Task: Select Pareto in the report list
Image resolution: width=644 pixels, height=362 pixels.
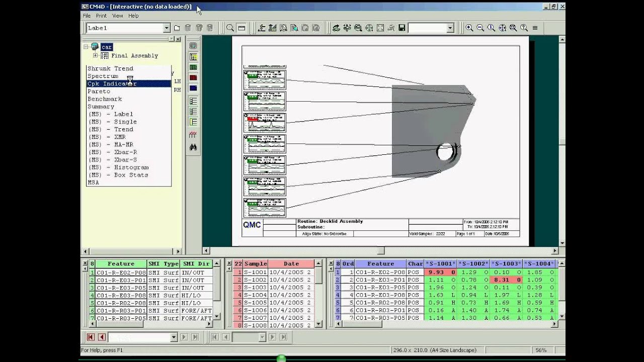Action: (129, 92)
